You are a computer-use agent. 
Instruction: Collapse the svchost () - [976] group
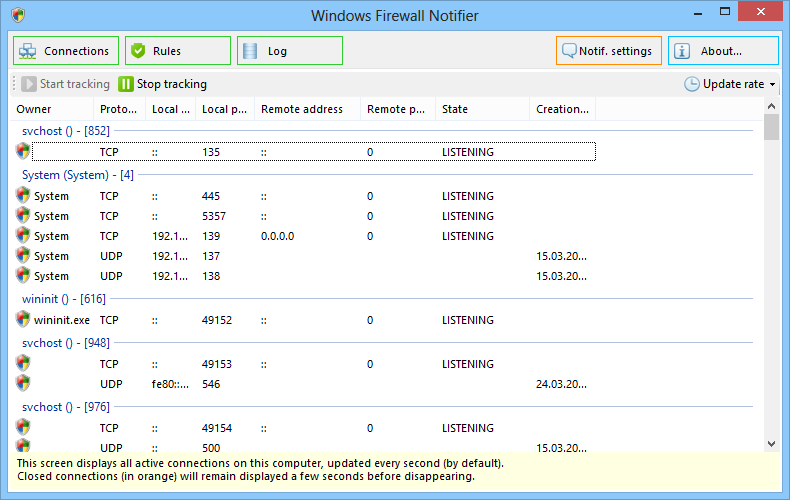point(65,407)
